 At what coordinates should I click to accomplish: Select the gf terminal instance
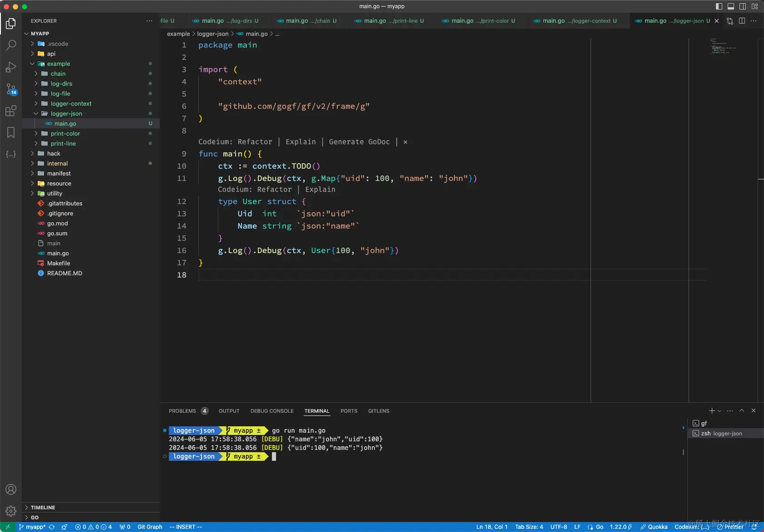(725, 423)
